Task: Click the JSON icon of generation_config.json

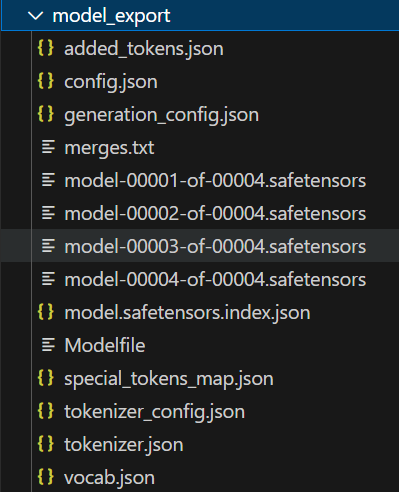Action: (46, 114)
